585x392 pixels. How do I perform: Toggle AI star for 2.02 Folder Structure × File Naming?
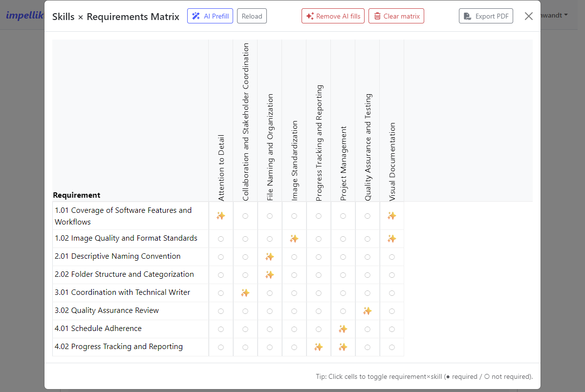[x=270, y=275]
